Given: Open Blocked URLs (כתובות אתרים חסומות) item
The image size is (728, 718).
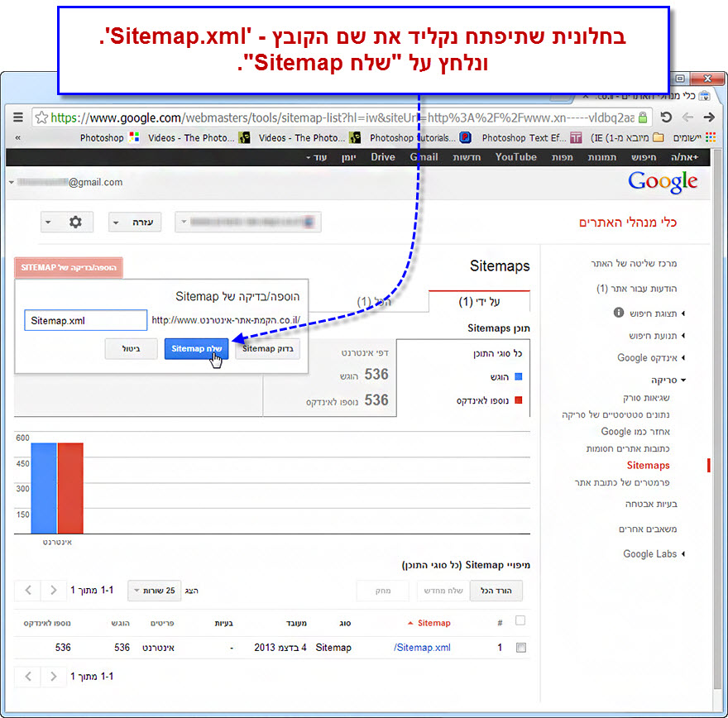Looking at the screenshot, I should click(x=628, y=449).
